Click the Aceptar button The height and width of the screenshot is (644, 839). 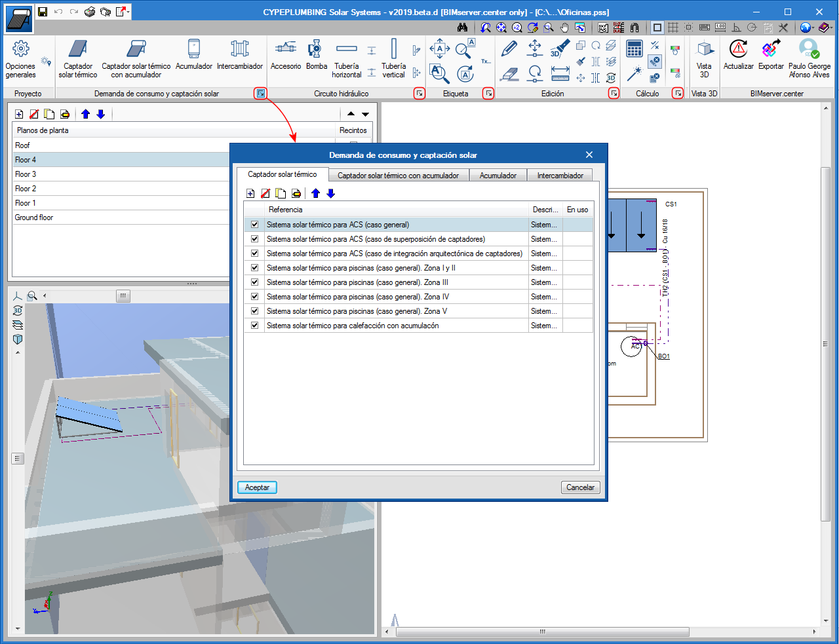(257, 487)
